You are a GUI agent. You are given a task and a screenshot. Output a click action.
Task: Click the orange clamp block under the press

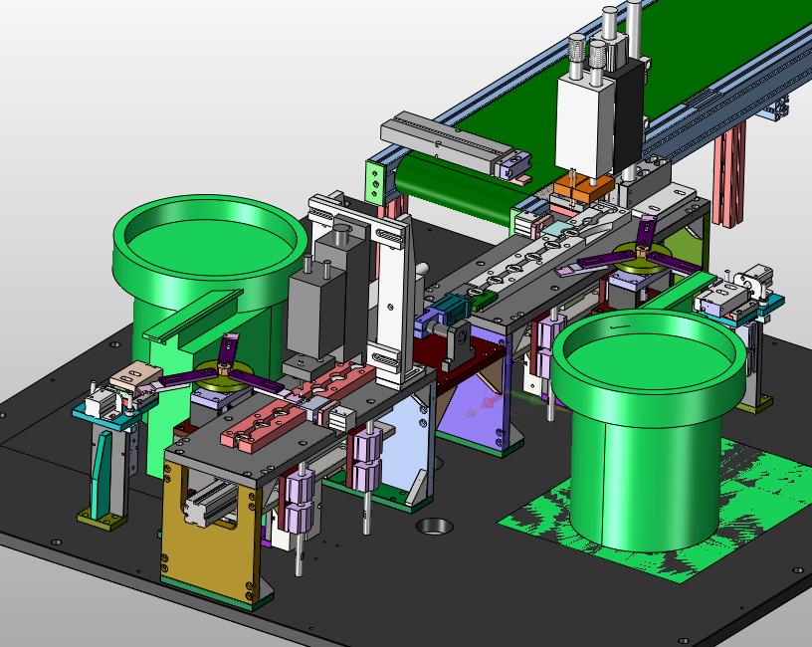coord(582,190)
